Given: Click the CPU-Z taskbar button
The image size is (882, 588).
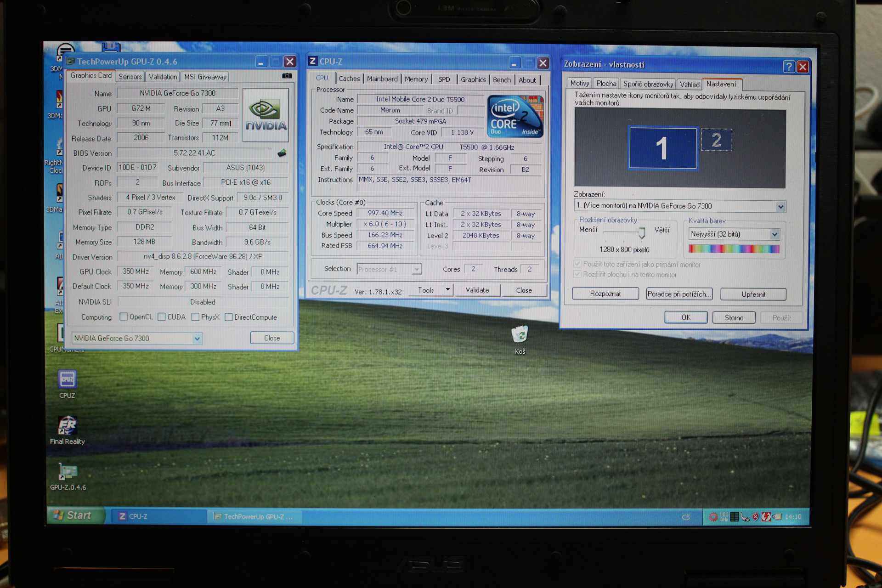Looking at the screenshot, I should [x=159, y=516].
